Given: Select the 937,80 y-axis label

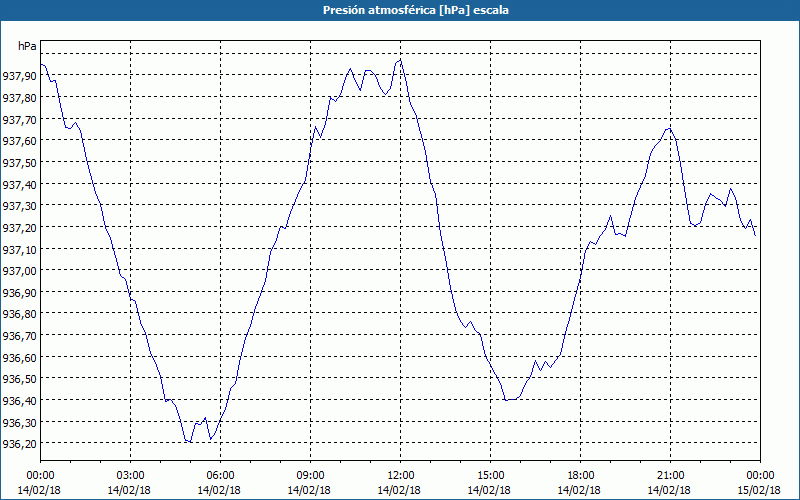Looking at the screenshot, I should 19,97.
